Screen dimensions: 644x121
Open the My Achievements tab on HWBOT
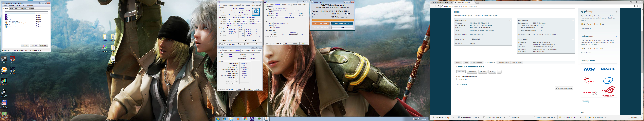476,63
